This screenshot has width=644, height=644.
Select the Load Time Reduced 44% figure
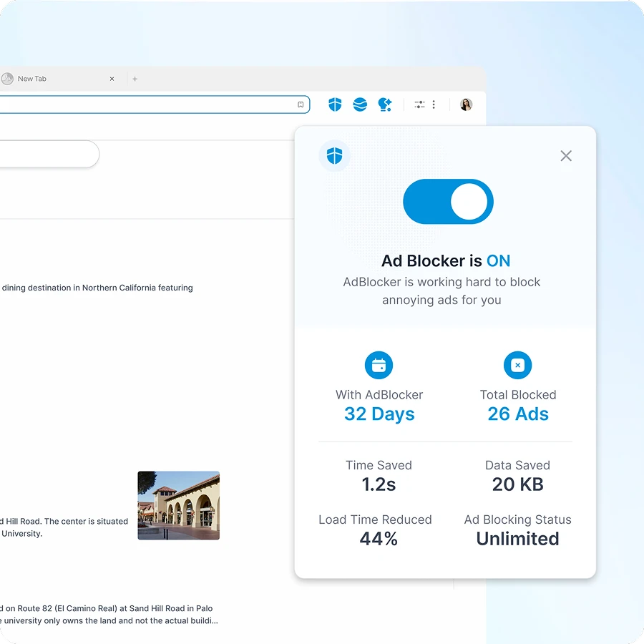click(379, 539)
